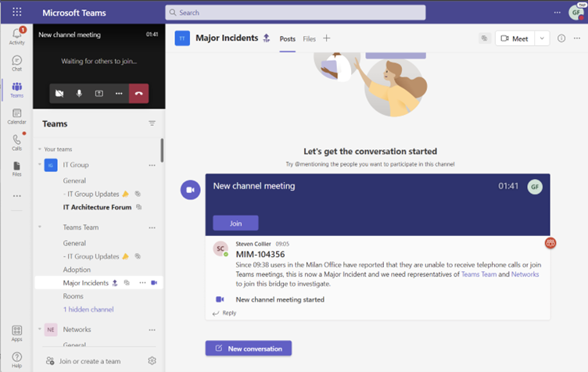588x372 pixels.
Task: Hang up the channel meeting call
Action: [x=138, y=93]
